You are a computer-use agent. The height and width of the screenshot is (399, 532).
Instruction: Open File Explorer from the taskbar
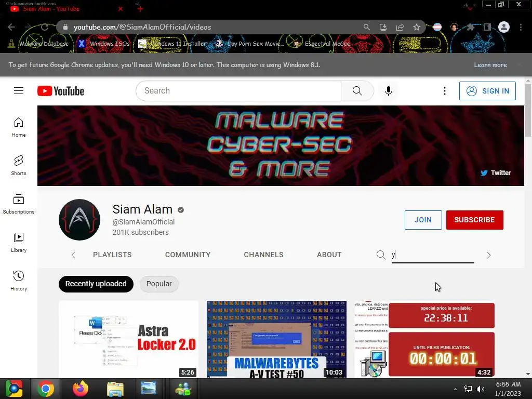tap(115, 389)
